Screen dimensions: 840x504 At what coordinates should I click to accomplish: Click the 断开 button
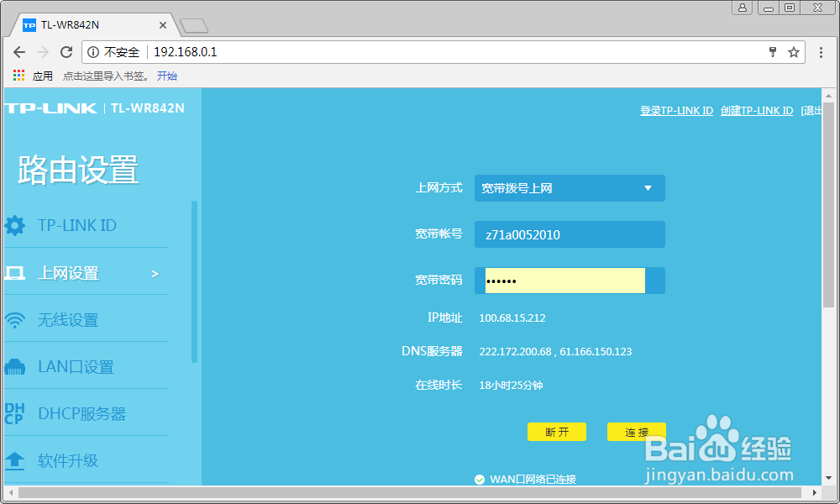click(x=557, y=432)
